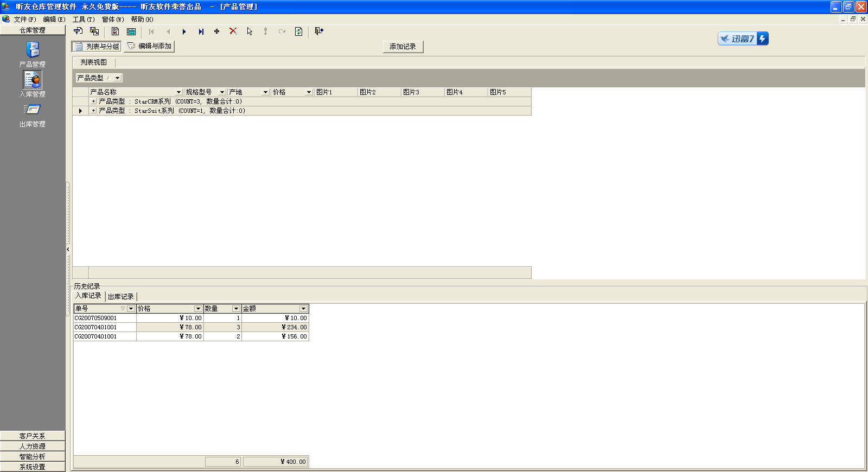Go to previous record navigation icon
868x472 pixels.
(x=168, y=31)
